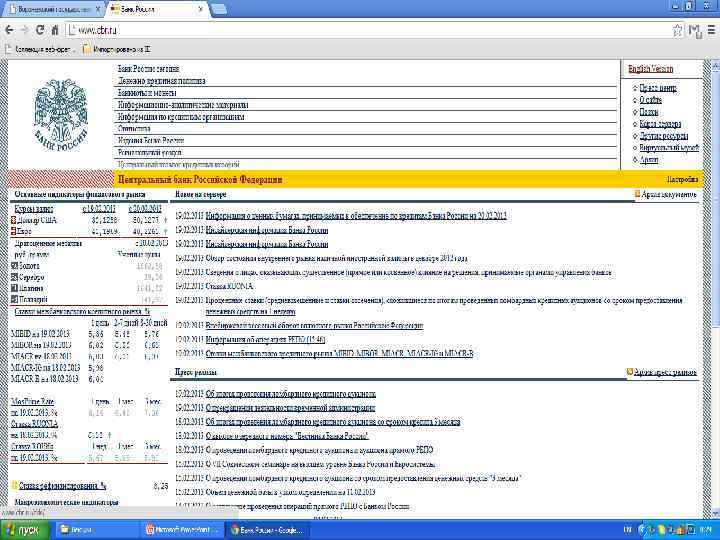Select the Банк России browser tab

pos(152,9)
